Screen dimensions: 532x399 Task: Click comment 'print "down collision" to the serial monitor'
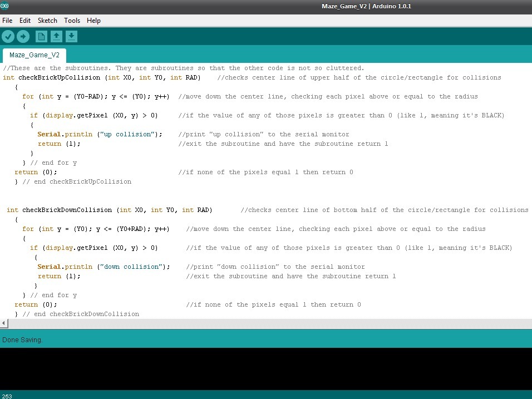point(275,267)
